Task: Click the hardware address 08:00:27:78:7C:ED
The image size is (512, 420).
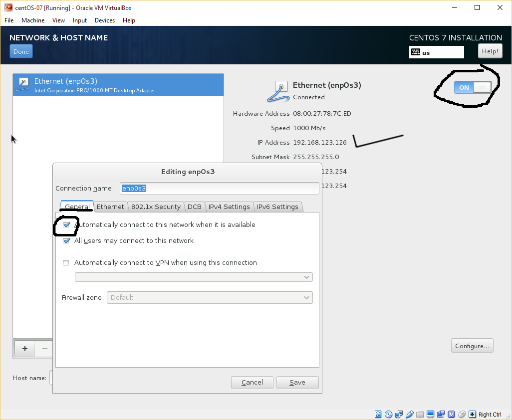Action: click(x=322, y=114)
